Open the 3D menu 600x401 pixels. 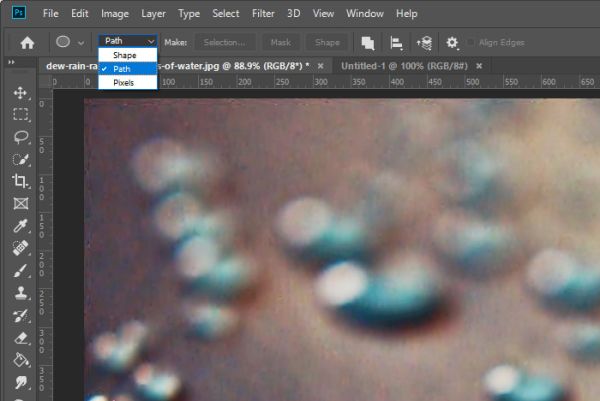point(293,13)
